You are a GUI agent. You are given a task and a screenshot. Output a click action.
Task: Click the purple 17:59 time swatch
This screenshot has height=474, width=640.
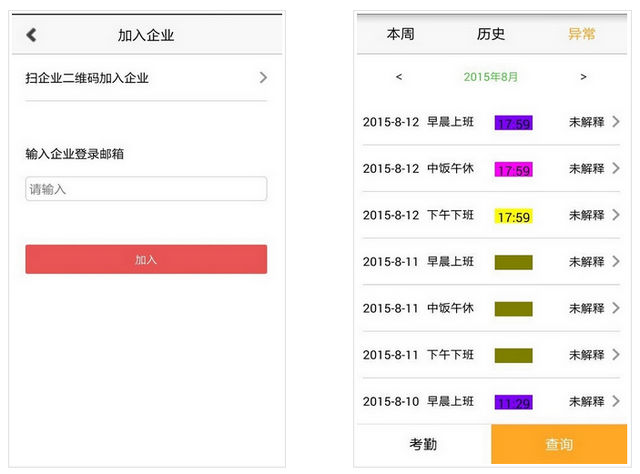pyautogui.click(x=513, y=123)
